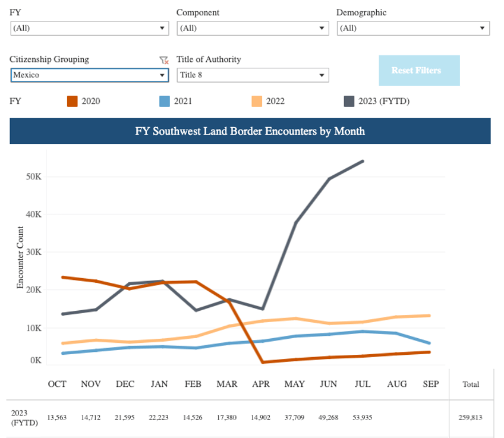Click the chart title banner
This screenshot has height=438, width=504.
click(x=250, y=131)
